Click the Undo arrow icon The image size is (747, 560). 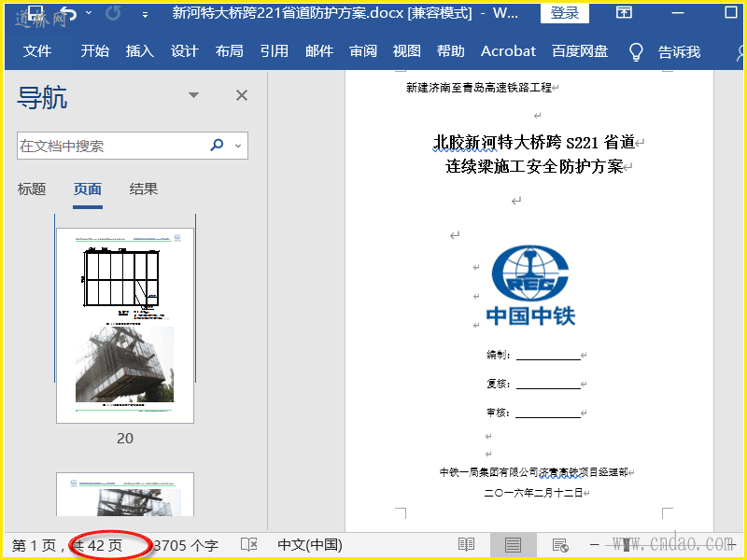[x=67, y=13]
